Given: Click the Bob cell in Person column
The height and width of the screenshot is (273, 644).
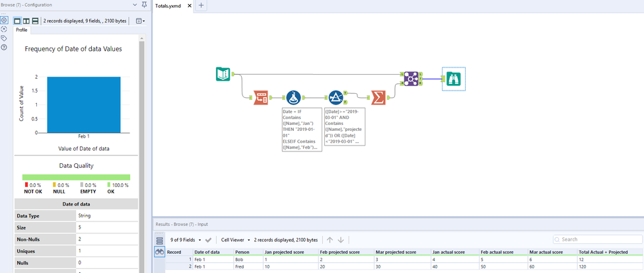Looking at the screenshot, I should point(248,259).
